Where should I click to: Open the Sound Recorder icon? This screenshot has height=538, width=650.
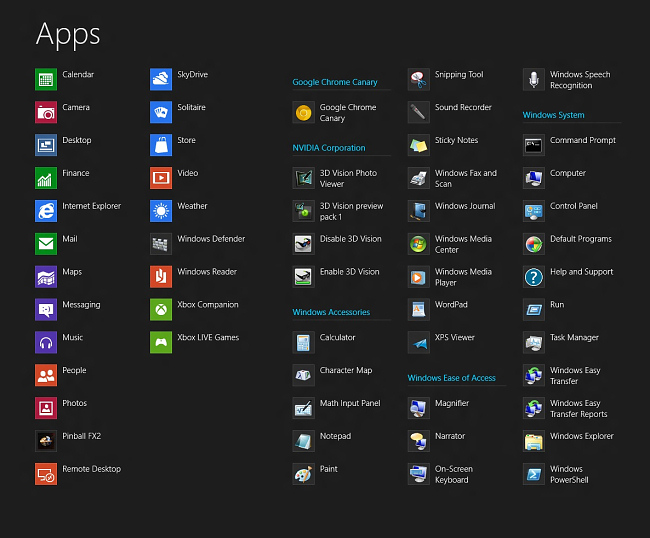click(x=419, y=112)
